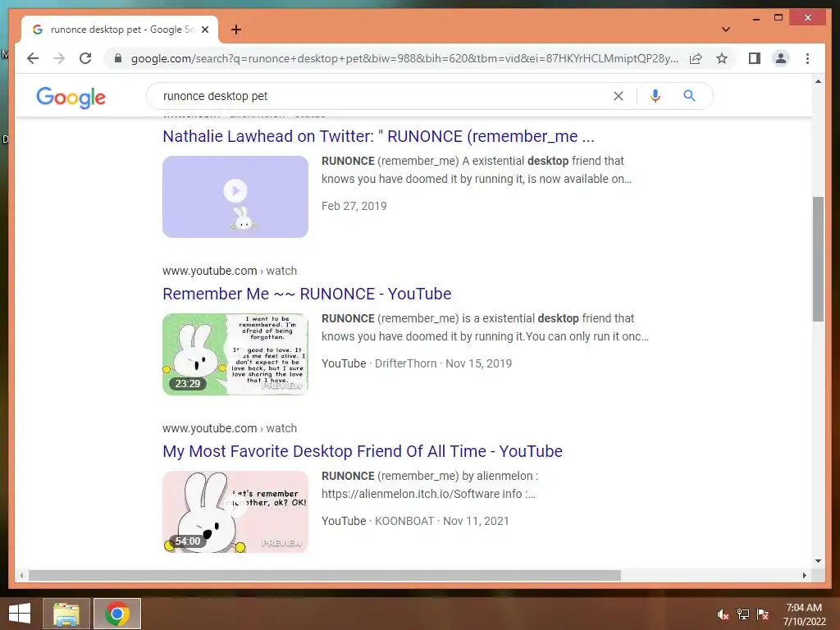This screenshot has width=840, height=630.
Task: Click the muted volume tray icon
Action: tap(724, 614)
